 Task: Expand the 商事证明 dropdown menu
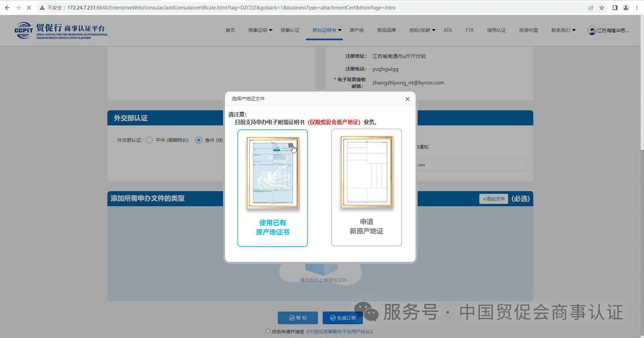click(260, 30)
